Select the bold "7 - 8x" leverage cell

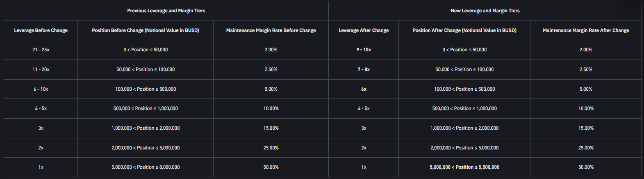(364, 69)
